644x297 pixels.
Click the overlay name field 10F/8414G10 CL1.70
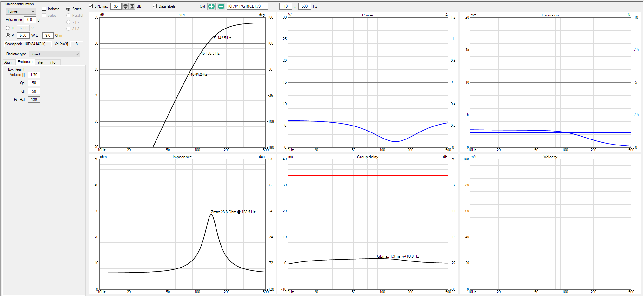247,6
